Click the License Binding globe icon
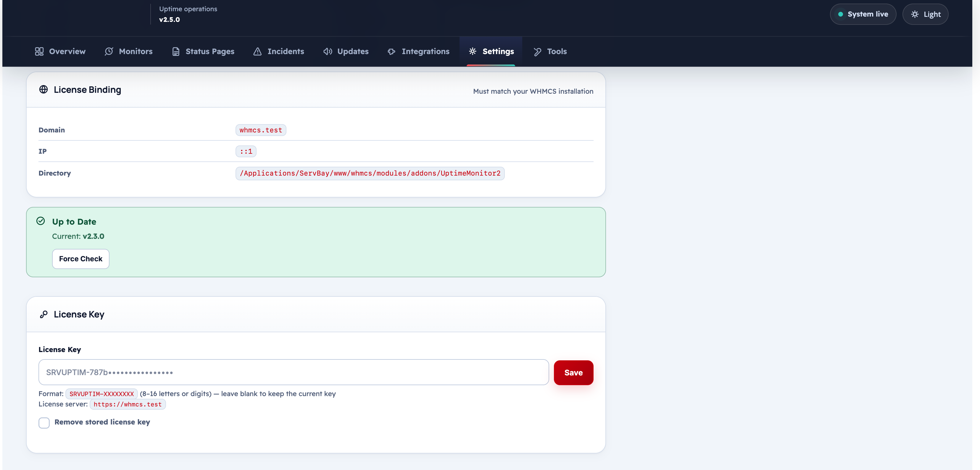The width and height of the screenshot is (980, 470). tap(43, 89)
